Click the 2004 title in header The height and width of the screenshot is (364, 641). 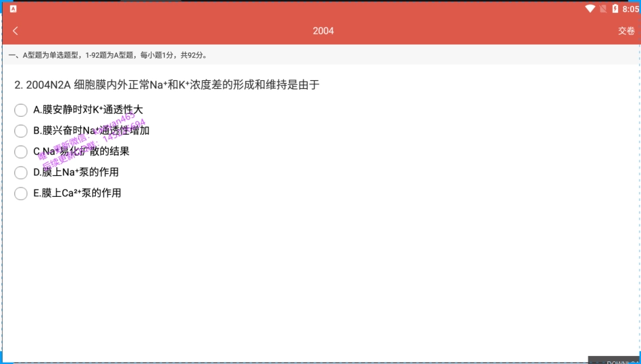coord(323,30)
